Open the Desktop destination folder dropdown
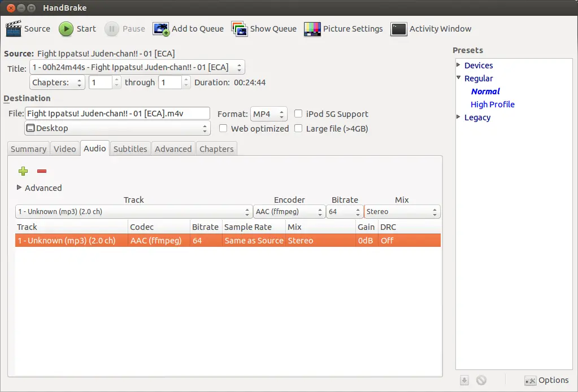 click(x=118, y=128)
